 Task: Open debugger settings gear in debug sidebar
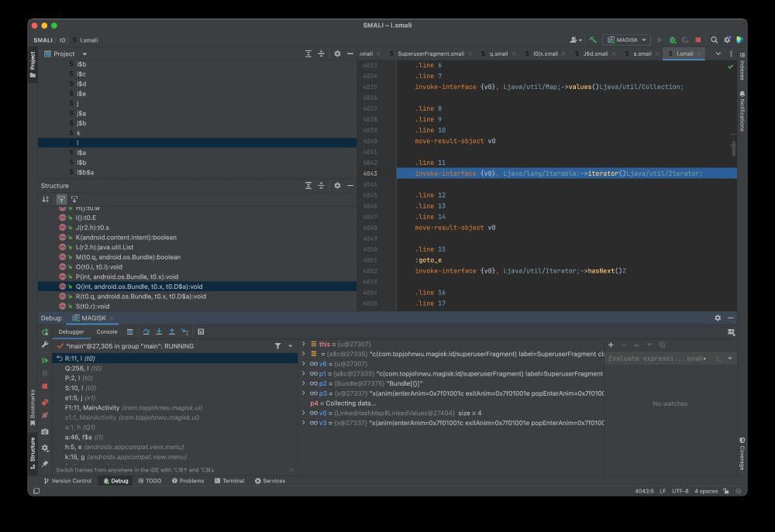(45, 448)
